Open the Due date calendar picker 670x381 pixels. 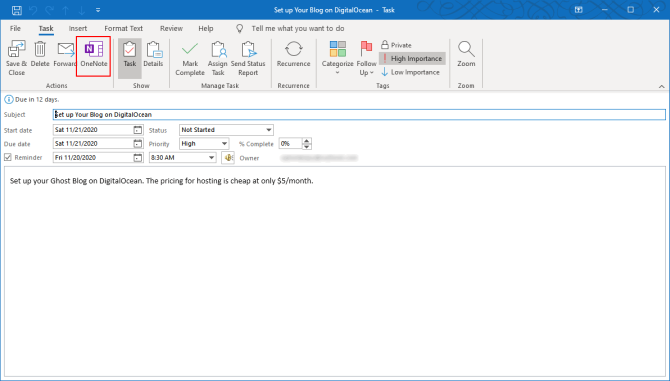(138, 144)
